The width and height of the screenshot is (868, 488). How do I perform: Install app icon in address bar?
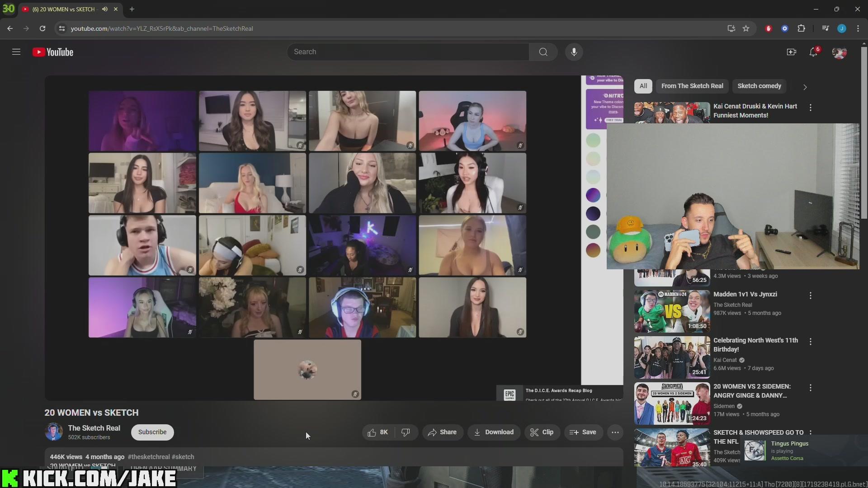pyautogui.click(x=731, y=28)
